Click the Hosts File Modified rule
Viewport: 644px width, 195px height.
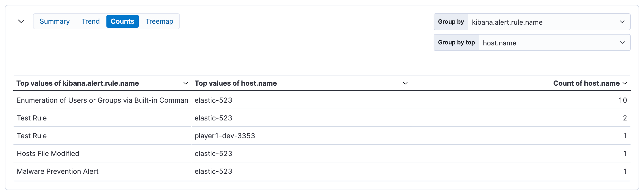(x=48, y=154)
